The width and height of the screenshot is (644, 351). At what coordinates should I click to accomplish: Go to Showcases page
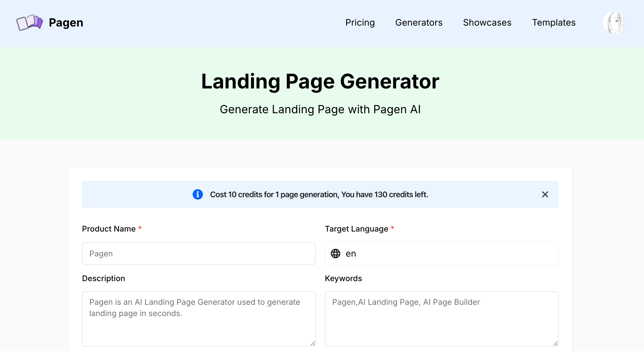click(x=487, y=23)
